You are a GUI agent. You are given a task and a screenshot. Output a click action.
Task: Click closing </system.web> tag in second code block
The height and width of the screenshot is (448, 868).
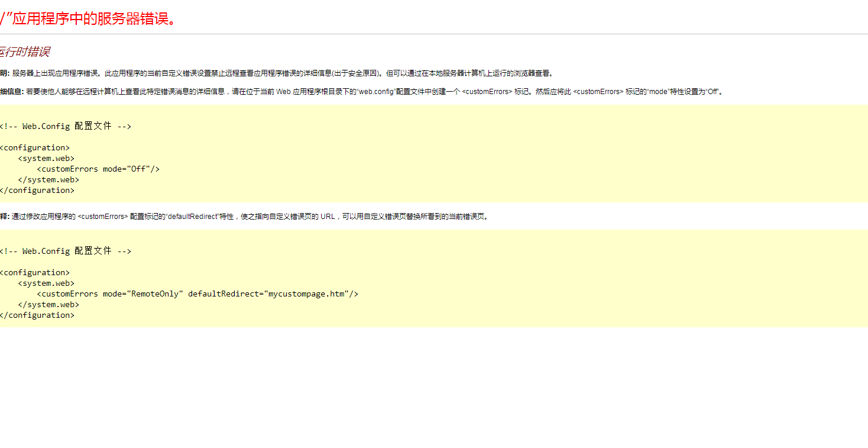[x=48, y=304]
